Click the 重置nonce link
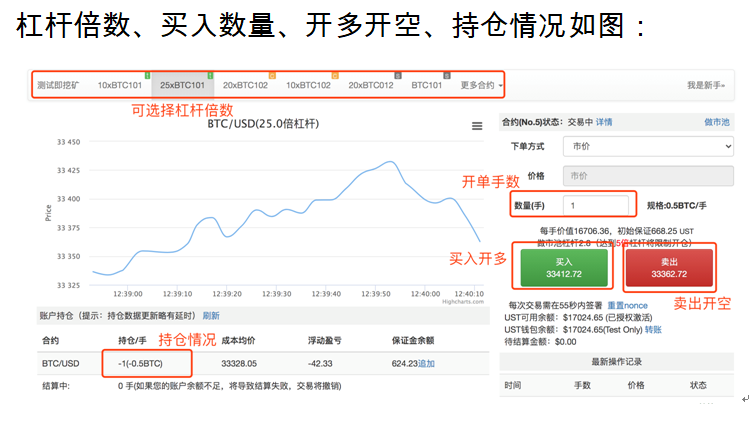Viewport: 756px width, 424px height. [629, 304]
